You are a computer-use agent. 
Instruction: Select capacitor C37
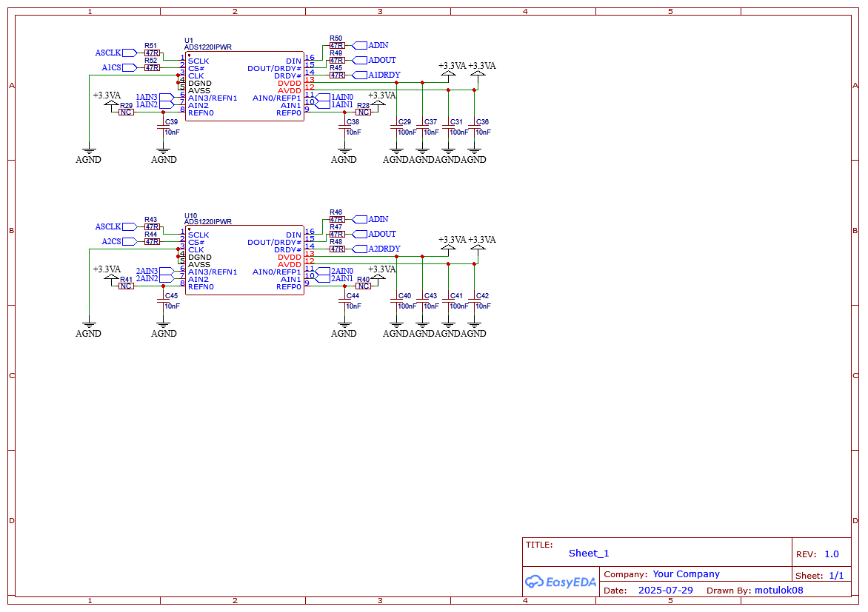point(422,127)
